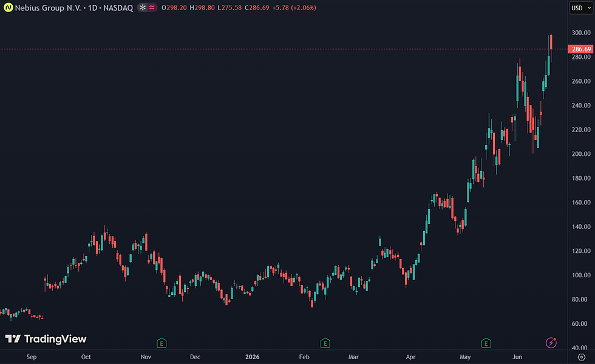Click the 160.00 price axis label

(x=581, y=203)
